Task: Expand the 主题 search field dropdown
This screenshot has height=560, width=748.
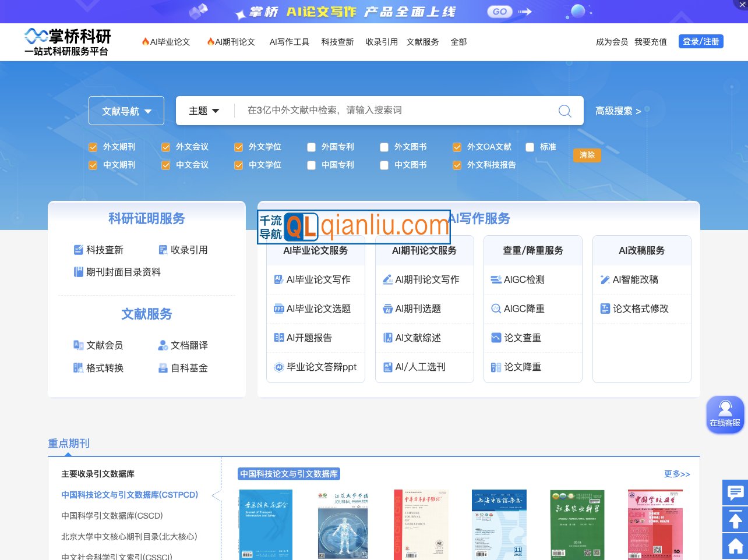Action: click(203, 111)
